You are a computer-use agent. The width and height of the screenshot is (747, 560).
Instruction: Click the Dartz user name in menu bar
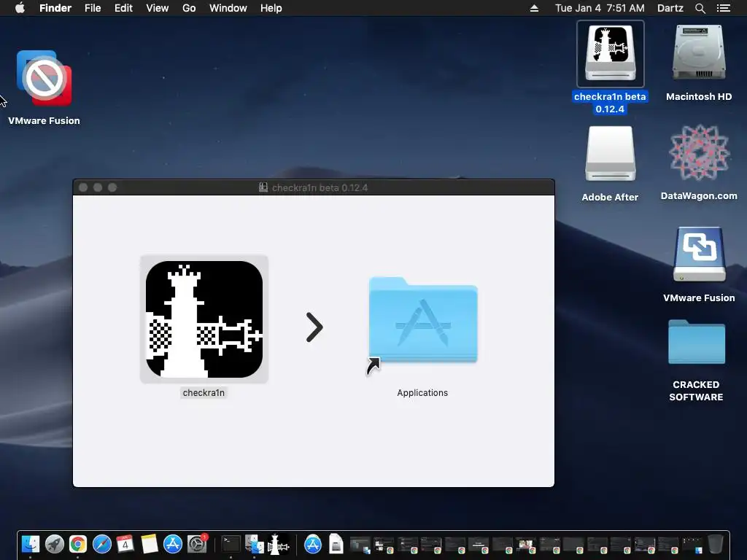(x=670, y=8)
